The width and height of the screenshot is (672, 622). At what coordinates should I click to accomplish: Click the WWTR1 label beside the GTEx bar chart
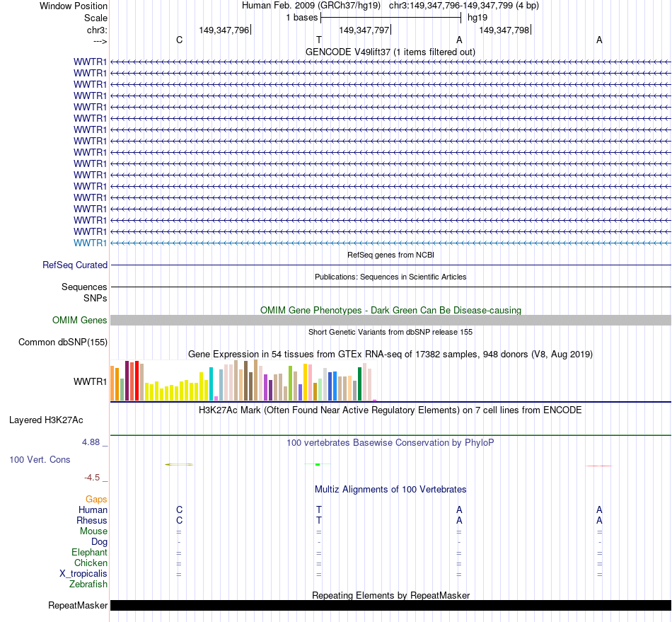[90, 381]
